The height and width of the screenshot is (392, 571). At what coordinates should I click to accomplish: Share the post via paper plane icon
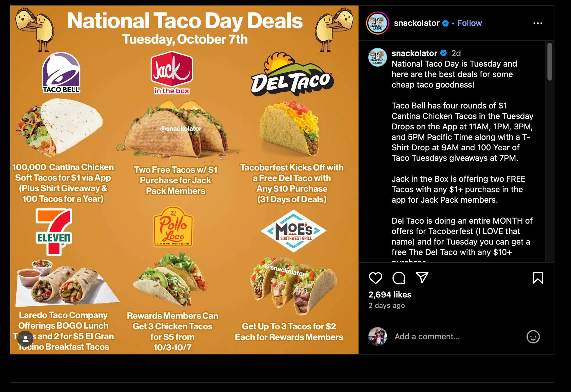click(x=422, y=278)
